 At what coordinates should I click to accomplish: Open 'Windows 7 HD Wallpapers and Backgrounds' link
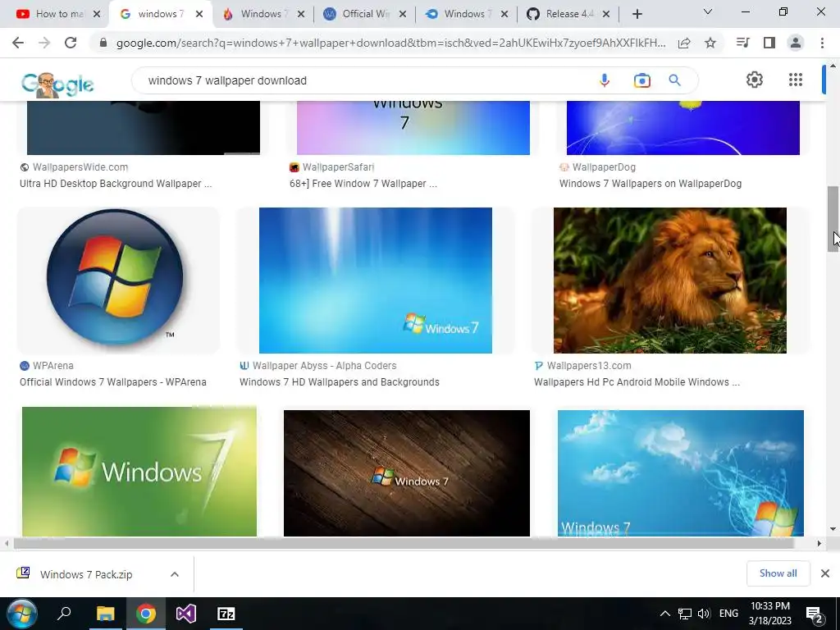pos(339,382)
